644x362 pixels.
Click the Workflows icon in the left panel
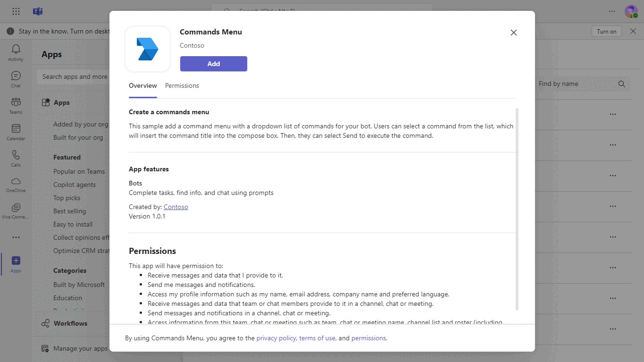pos(45,323)
